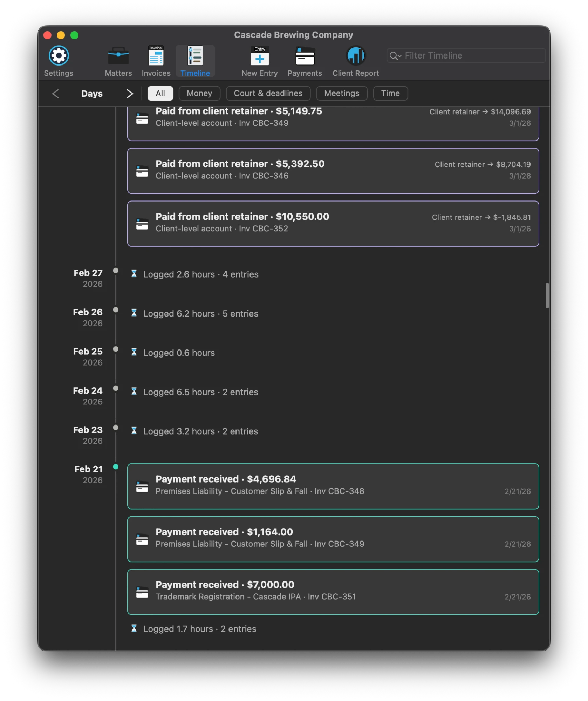Click the vertical scrollbar thumb
588x701 pixels.
(547, 296)
